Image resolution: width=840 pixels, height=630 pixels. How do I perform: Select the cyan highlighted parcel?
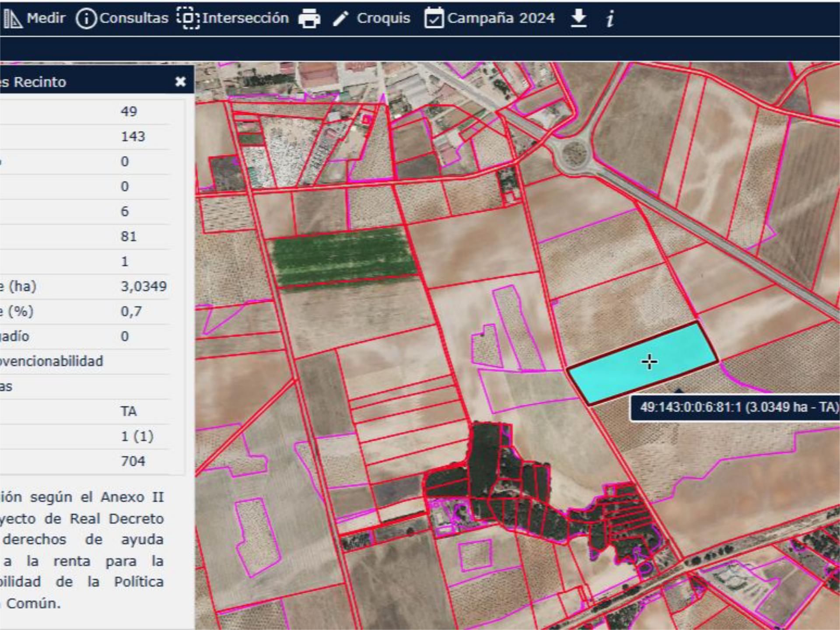coord(642,363)
